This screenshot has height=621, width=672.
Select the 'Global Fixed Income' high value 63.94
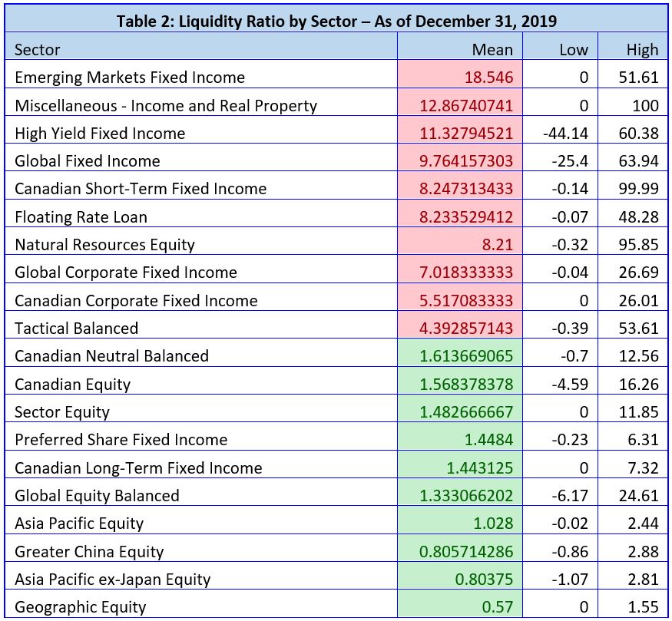click(x=638, y=161)
